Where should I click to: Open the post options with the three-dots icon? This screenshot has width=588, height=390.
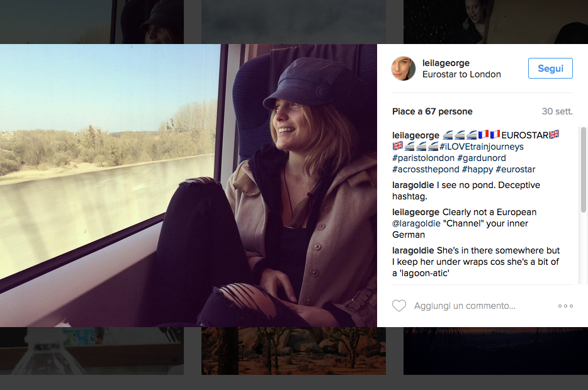pos(565,306)
